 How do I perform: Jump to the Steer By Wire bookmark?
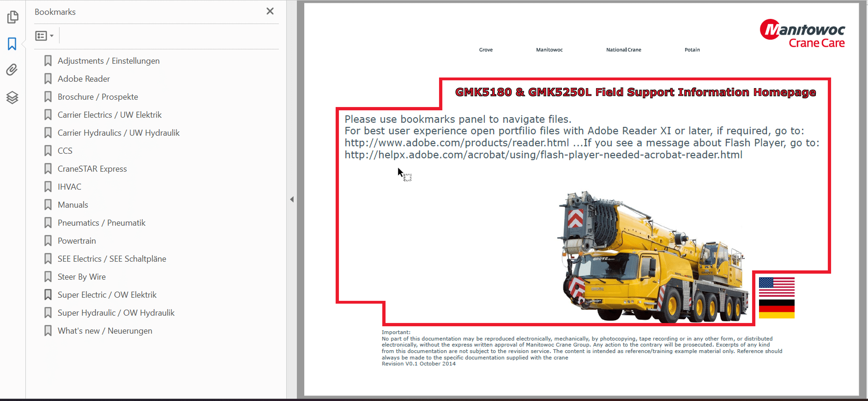(x=82, y=277)
